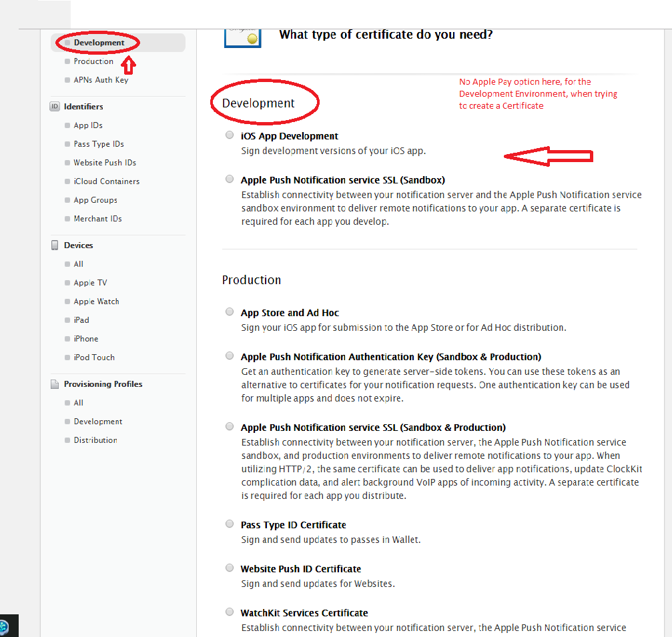
Task: Choose Apple Push Notification service SSL (Sandbox)
Action: pos(230,179)
